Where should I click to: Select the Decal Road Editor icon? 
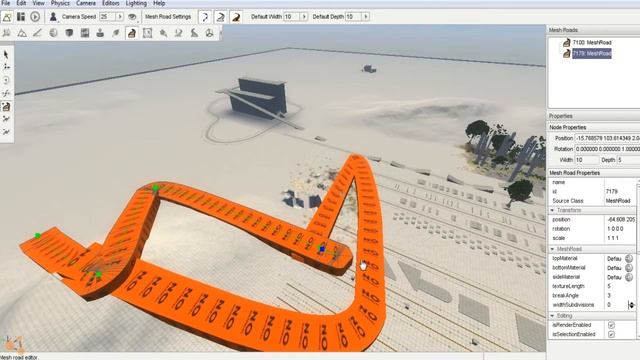[x=194, y=33]
